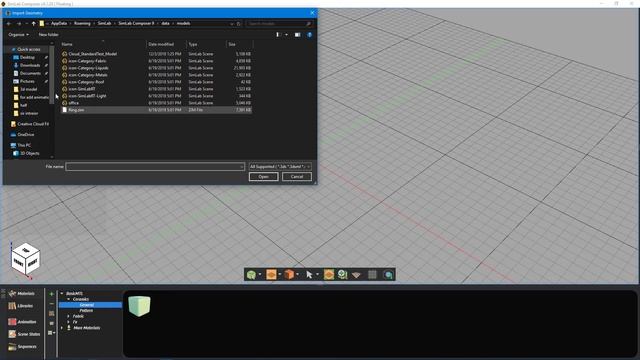Open Quick access in the navigation pane
This screenshot has height=360, width=640.
(28, 49)
